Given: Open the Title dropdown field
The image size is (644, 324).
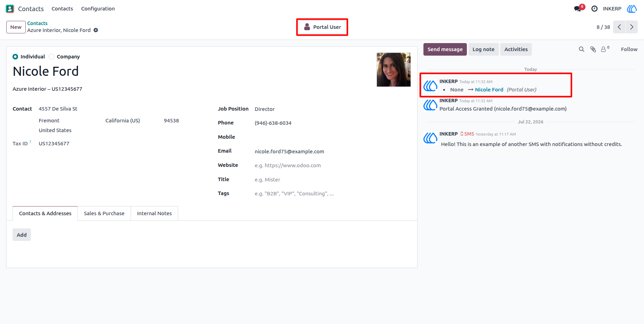Looking at the screenshot, I should pyautogui.click(x=332, y=180).
